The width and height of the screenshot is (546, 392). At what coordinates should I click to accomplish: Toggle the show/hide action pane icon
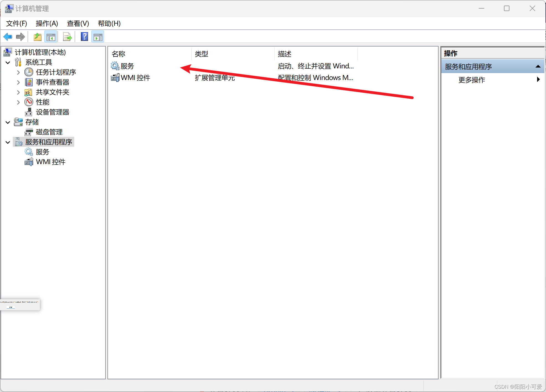click(x=97, y=37)
